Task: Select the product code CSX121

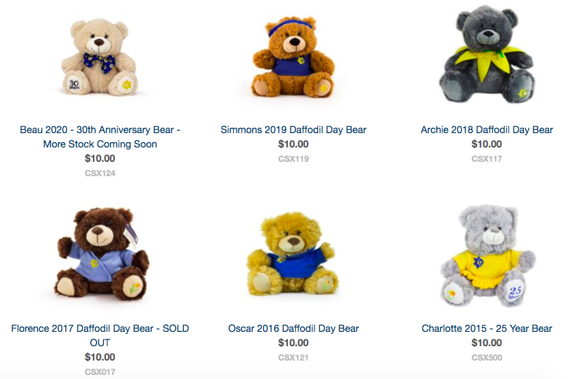Action: [x=293, y=358]
